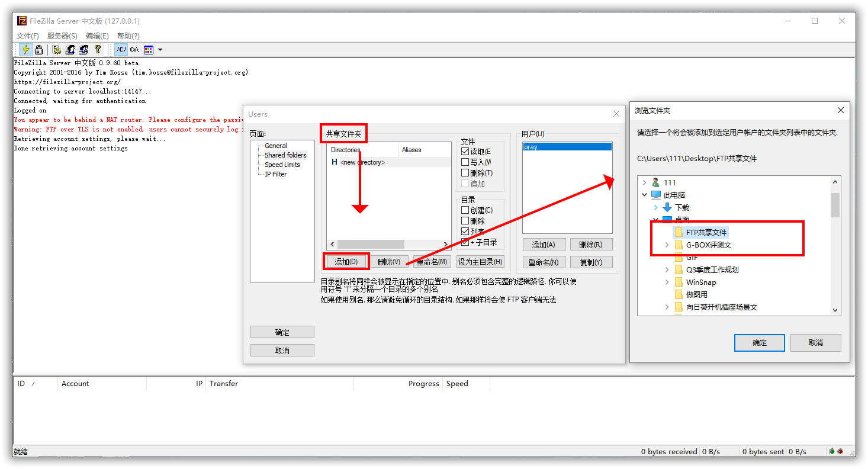Toggle the 列表 directory checkbox
Image resolution: width=868 pixels, height=469 pixels.
465,231
